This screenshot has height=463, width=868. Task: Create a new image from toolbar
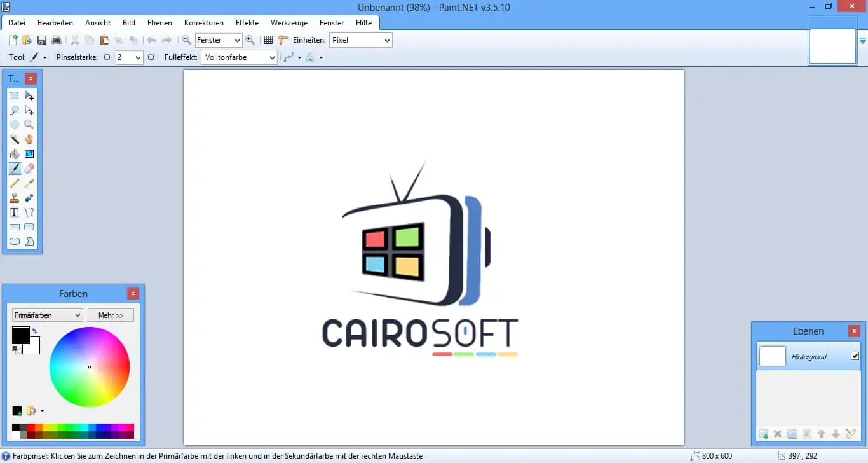13,40
